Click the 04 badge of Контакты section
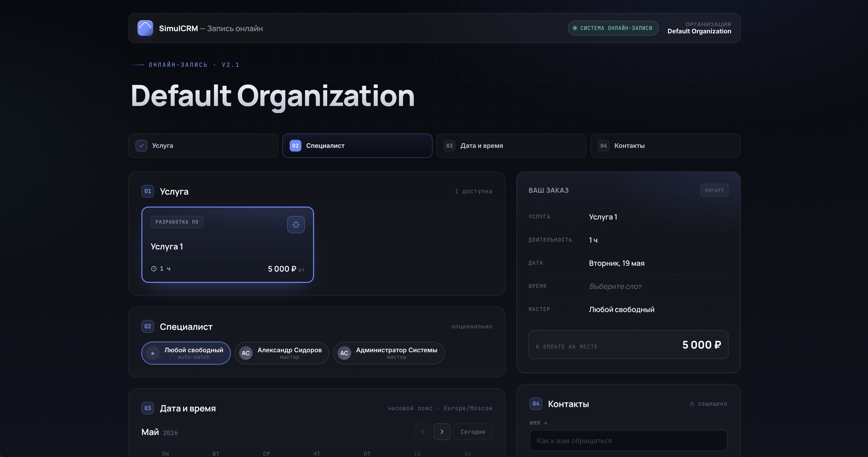 click(x=536, y=403)
